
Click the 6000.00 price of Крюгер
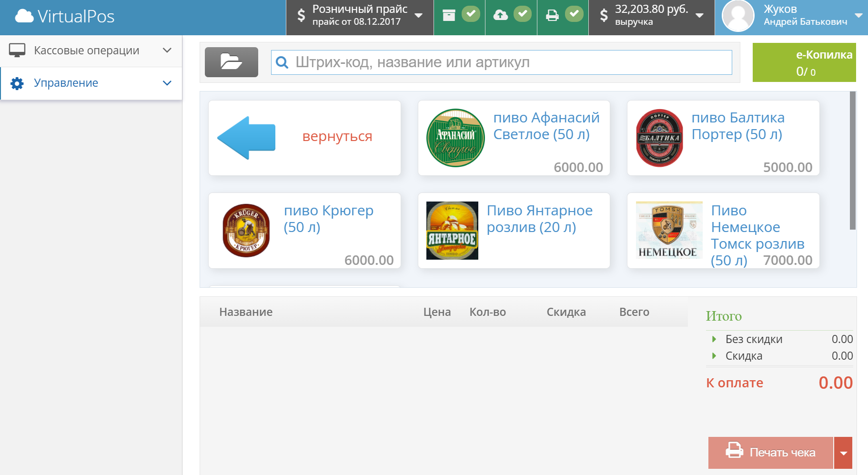pyautogui.click(x=369, y=260)
